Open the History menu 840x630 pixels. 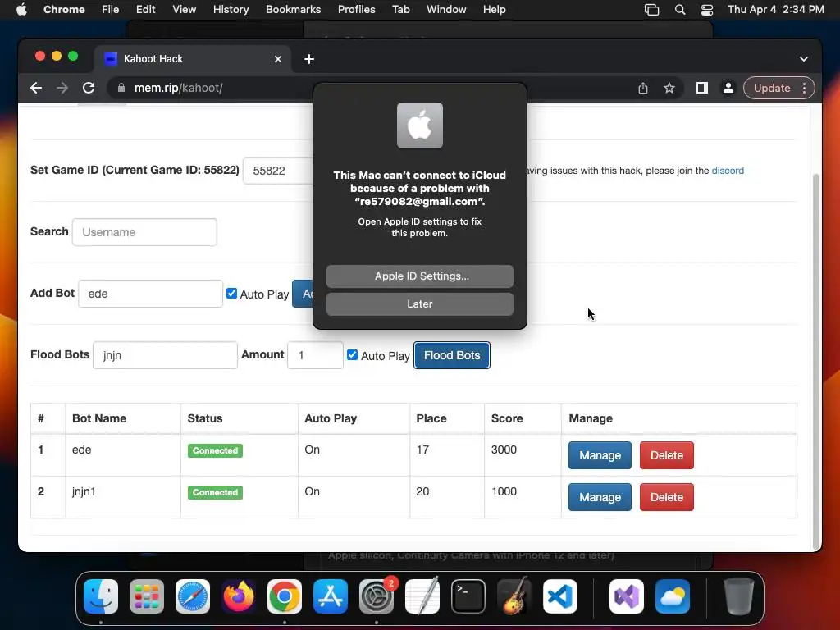(231, 10)
